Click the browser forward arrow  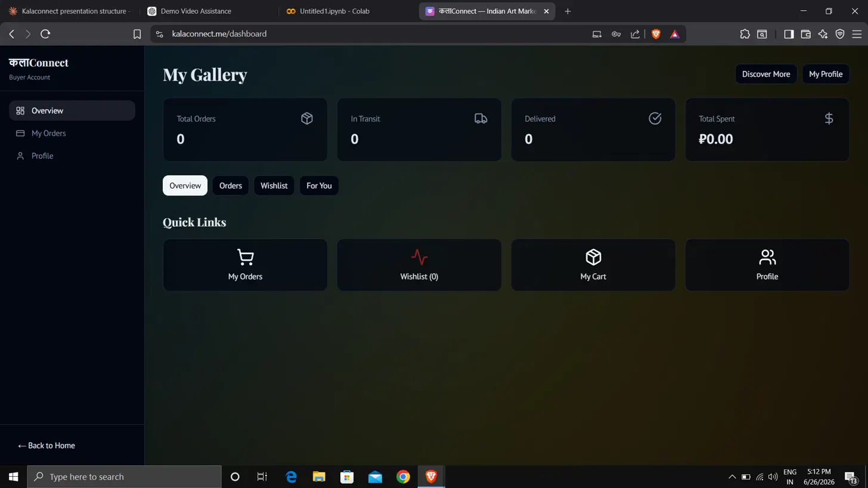point(27,34)
